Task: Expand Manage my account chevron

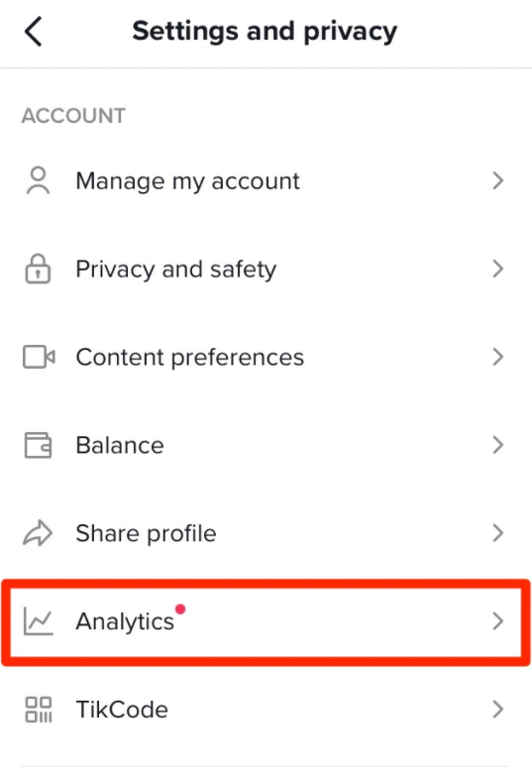Action: (498, 180)
